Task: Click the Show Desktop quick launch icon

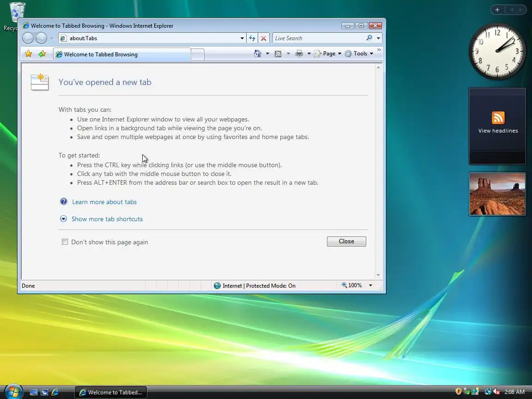Action: click(34, 392)
